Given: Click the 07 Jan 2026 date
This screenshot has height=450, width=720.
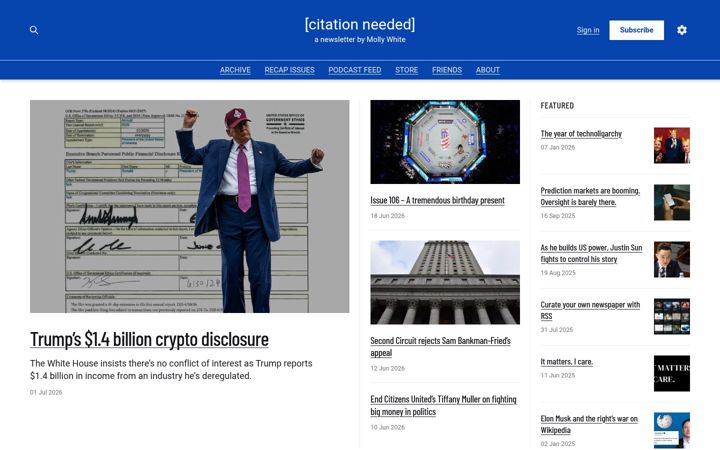Looking at the screenshot, I should click(x=557, y=147).
